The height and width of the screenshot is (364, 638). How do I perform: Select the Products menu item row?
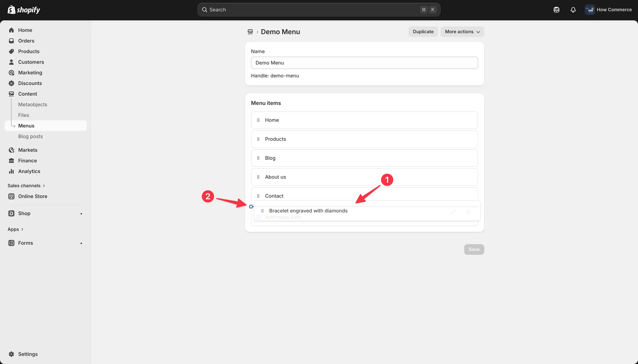(x=364, y=139)
